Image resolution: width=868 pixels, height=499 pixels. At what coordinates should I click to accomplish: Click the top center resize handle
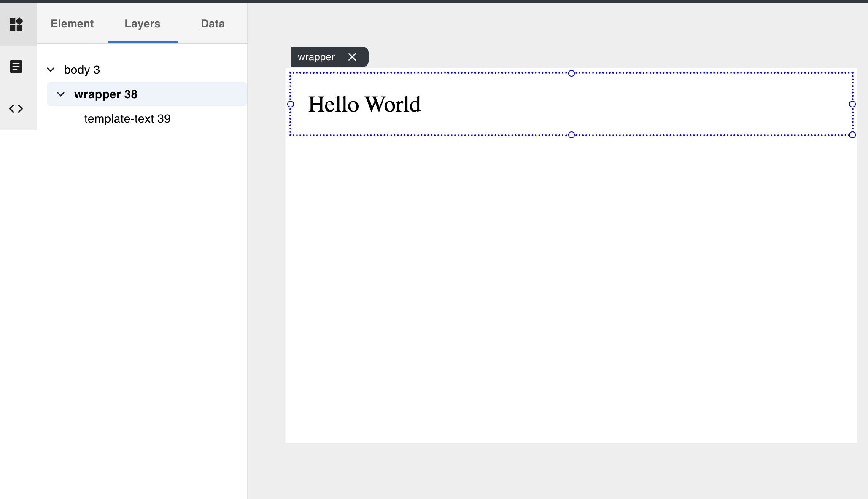click(x=571, y=73)
